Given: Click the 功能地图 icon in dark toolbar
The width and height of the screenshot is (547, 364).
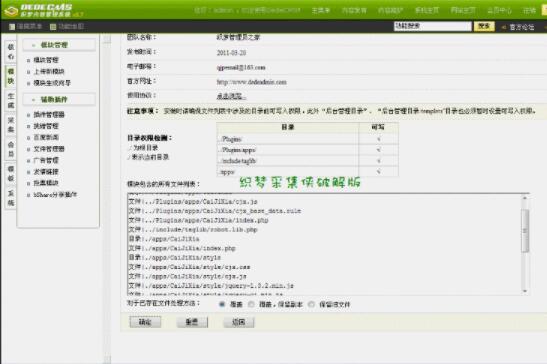Looking at the screenshot, I should point(53,27).
